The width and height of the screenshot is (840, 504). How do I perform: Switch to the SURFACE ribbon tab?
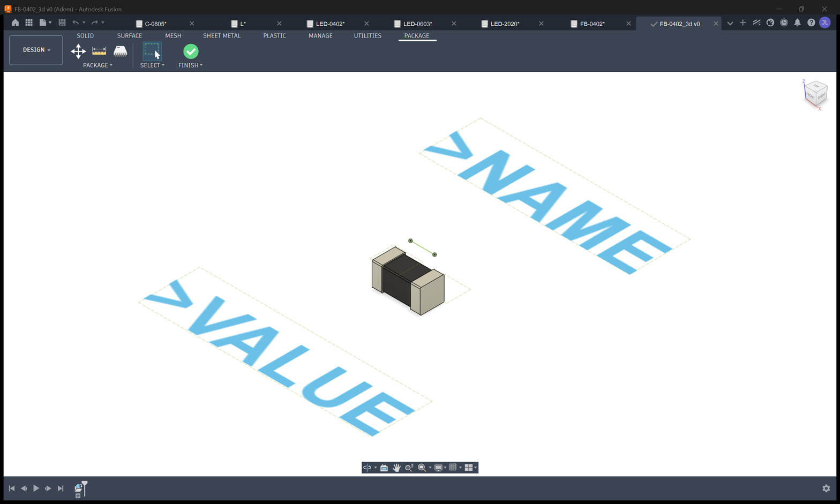click(x=130, y=36)
